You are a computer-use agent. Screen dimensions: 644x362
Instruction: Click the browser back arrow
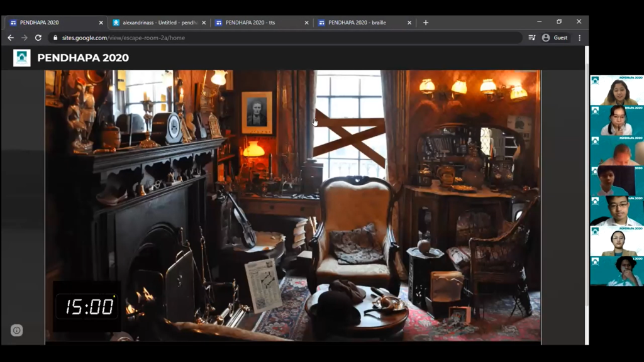[11, 38]
